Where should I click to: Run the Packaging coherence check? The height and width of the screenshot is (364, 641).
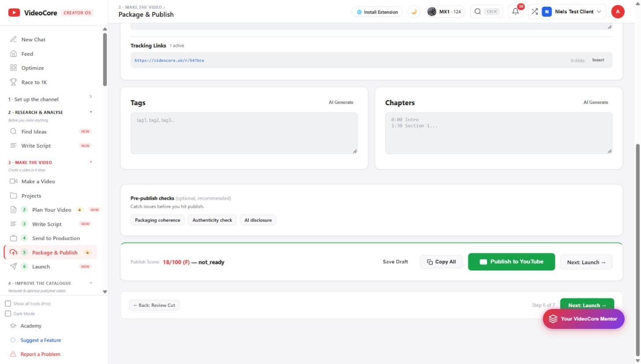[x=158, y=220]
